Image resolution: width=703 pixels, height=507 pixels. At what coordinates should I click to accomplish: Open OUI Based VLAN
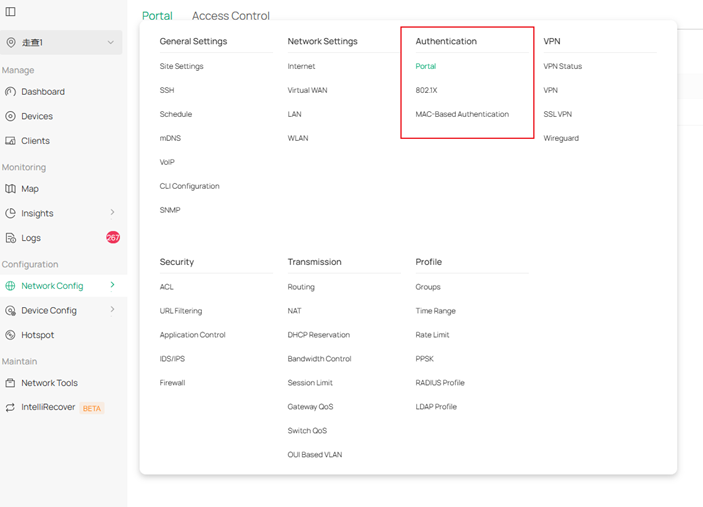click(315, 455)
